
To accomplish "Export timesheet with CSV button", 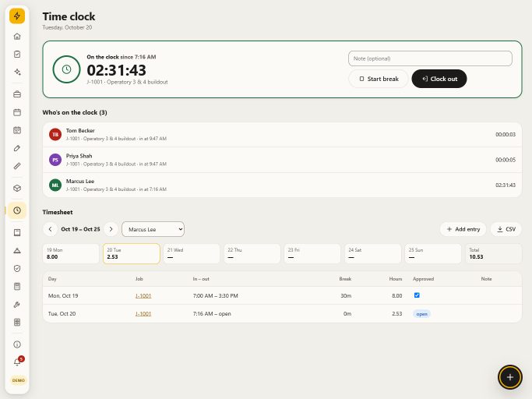I will [506, 229].
